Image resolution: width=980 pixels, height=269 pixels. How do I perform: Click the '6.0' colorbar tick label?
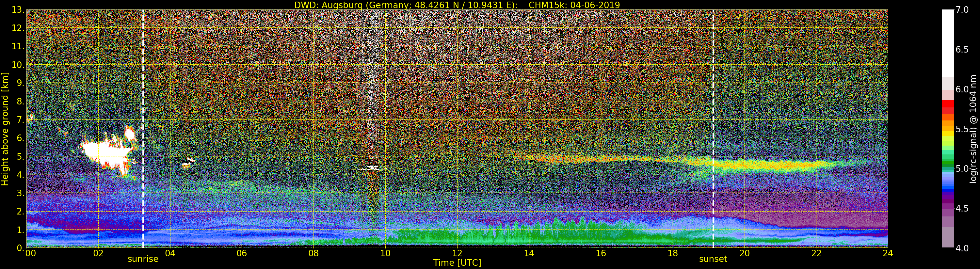pyautogui.click(x=962, y=89)
